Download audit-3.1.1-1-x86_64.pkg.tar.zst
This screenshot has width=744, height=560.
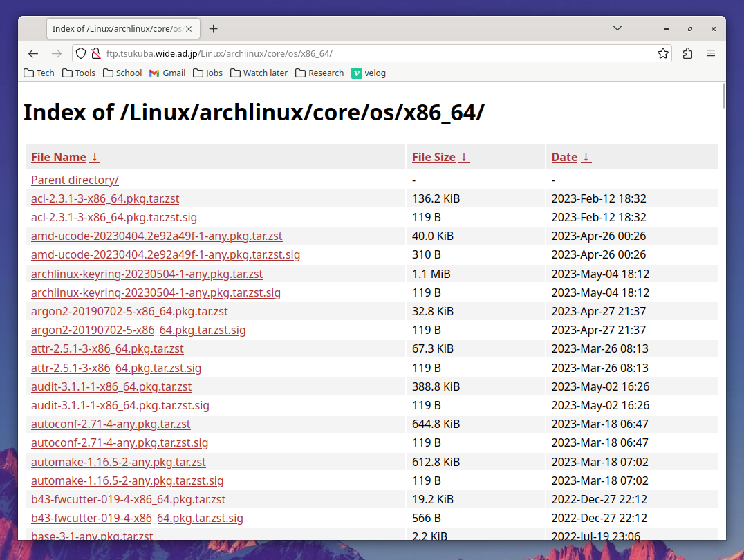tap(111, 386)
